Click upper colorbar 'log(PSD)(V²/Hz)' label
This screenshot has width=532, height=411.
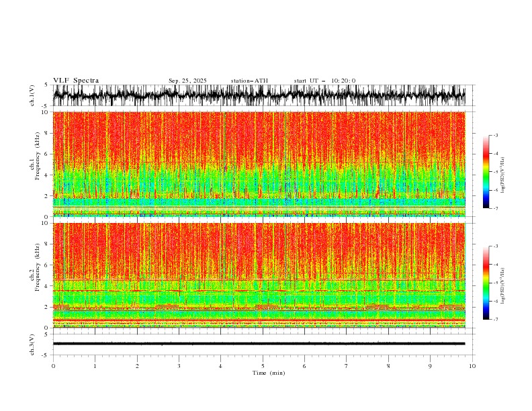502,175
